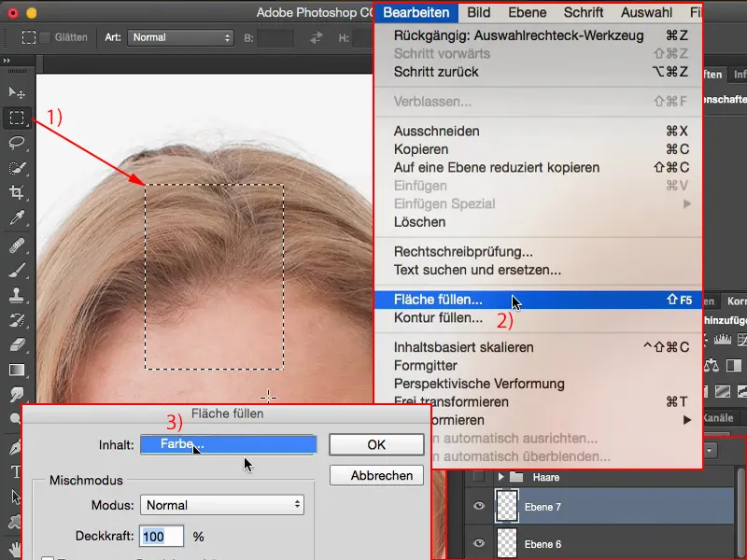Choose Schritt zurück menu entry
This screenshot has width=747, height=560.
(539, 72)
